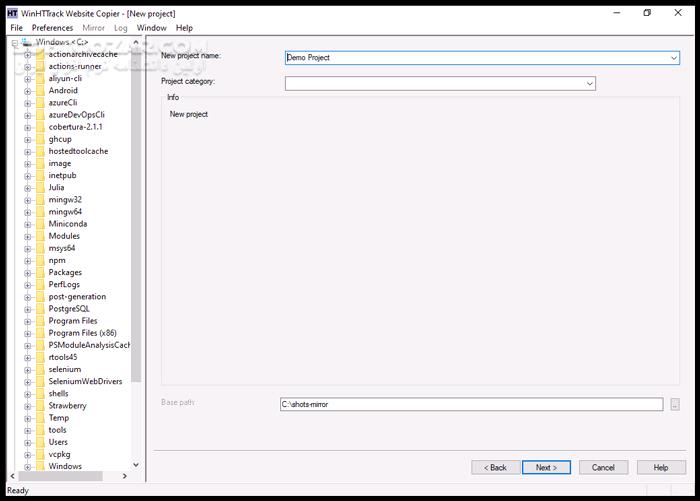700x501 pixels.
Task: Select the mingw64 tree item
Action: (65, 212)
